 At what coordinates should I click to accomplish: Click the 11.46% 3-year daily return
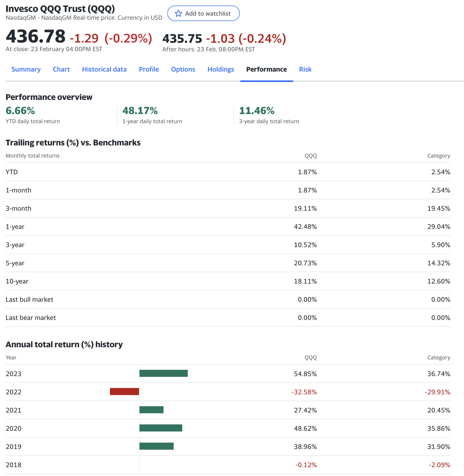[x=257, y=111]
